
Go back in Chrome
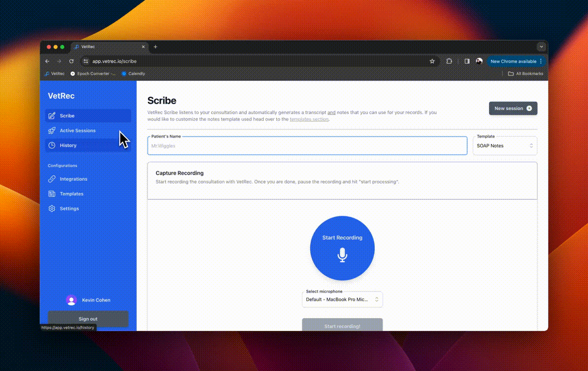[x=47, y=61]
